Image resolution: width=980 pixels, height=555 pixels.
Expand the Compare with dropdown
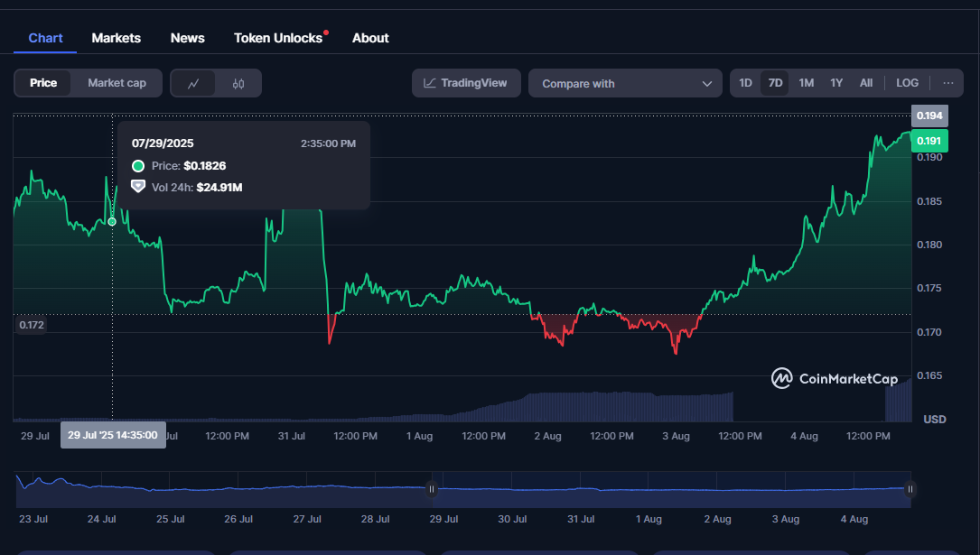(625, 83)
